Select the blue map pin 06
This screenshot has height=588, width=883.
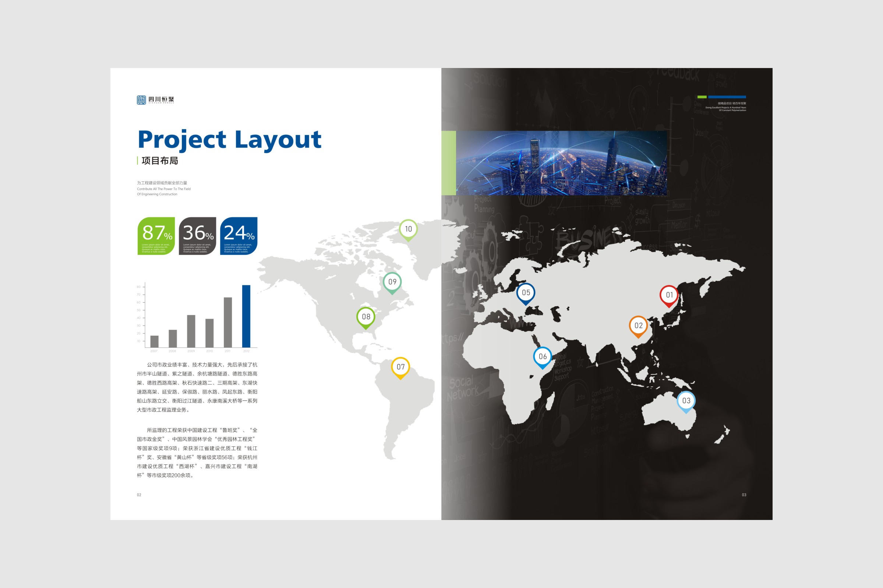coord(543,357)
